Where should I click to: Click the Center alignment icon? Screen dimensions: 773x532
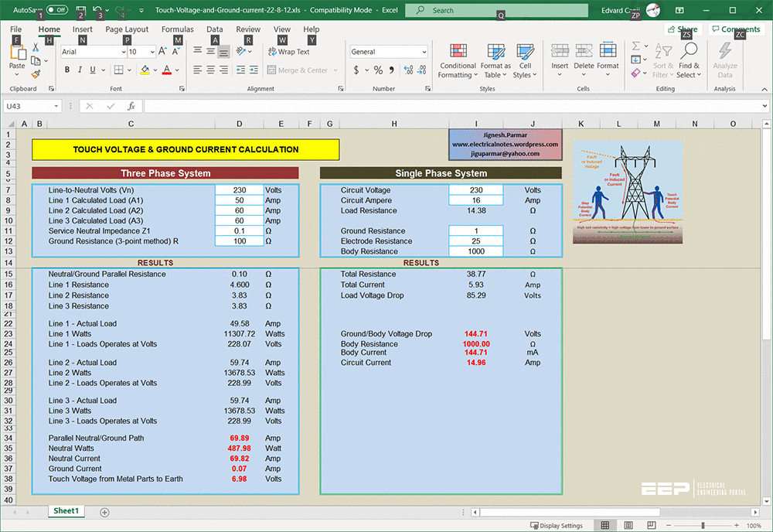(210, 70)
